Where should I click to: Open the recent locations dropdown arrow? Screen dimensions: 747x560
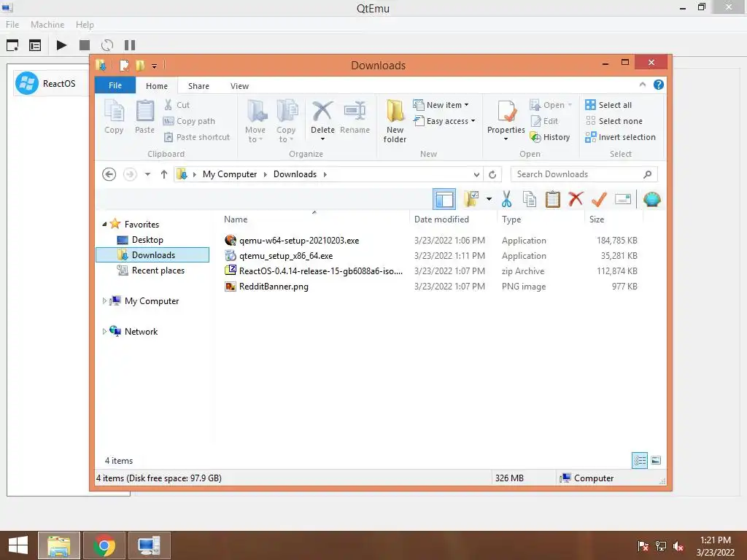pyautogui.click(x=147, y=174)
